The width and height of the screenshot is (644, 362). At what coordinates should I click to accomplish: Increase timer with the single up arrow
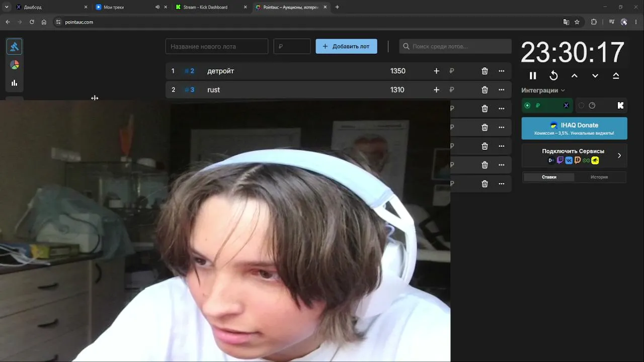575,75
